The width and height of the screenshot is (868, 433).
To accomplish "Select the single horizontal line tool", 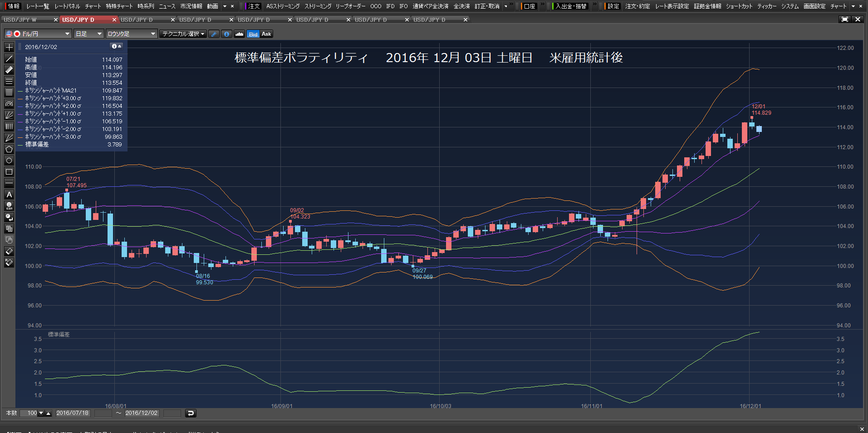I will (9, 183).
